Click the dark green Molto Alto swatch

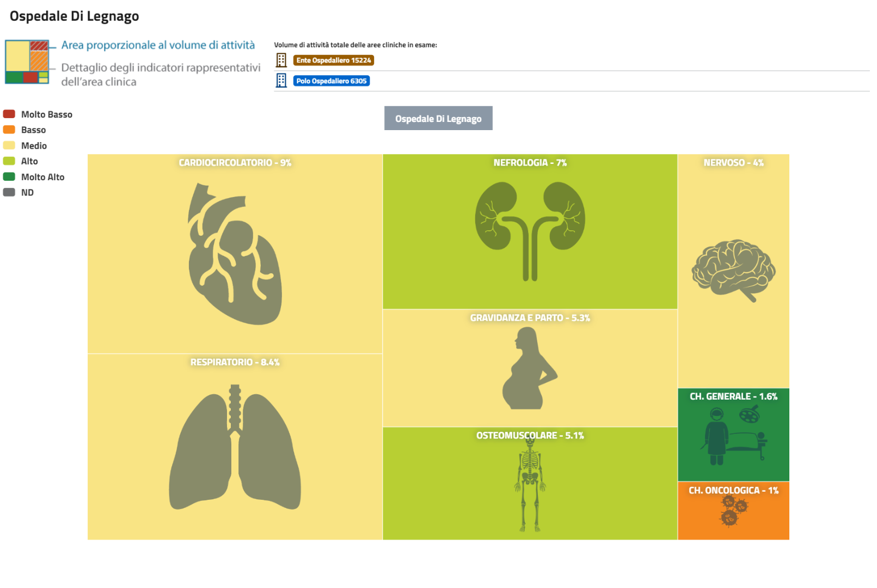pyautogui.click(x=9, y=176)
